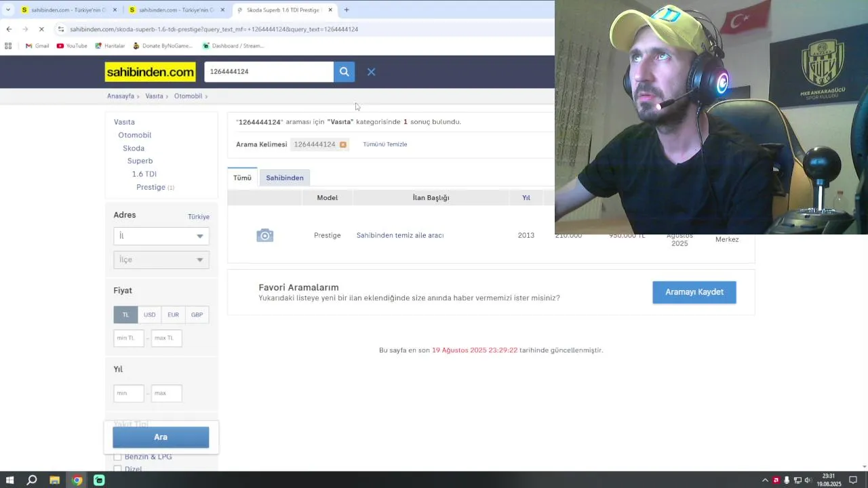
Task: Close the Skoda Superb 1.6 TDI tab
Action: 330,9
